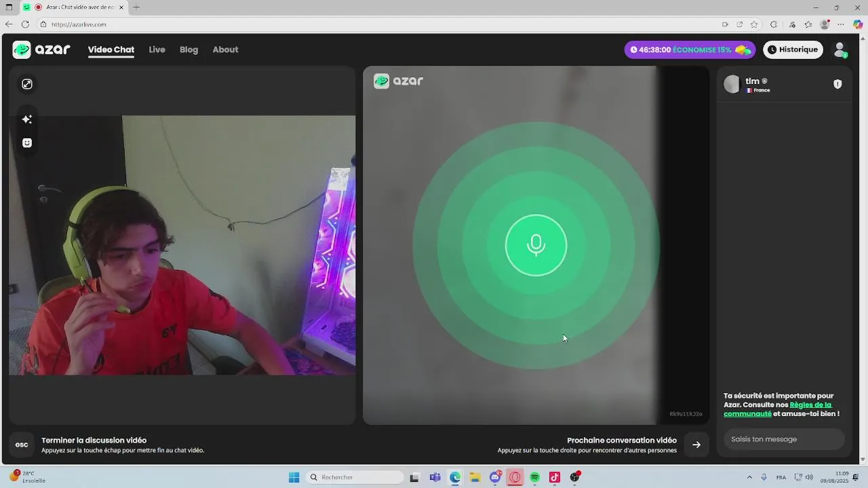This screenshot has width=868, height=488.
Task: Open TikTok from the taskbar
Action: pyautogui.click(x=555, y=477)
